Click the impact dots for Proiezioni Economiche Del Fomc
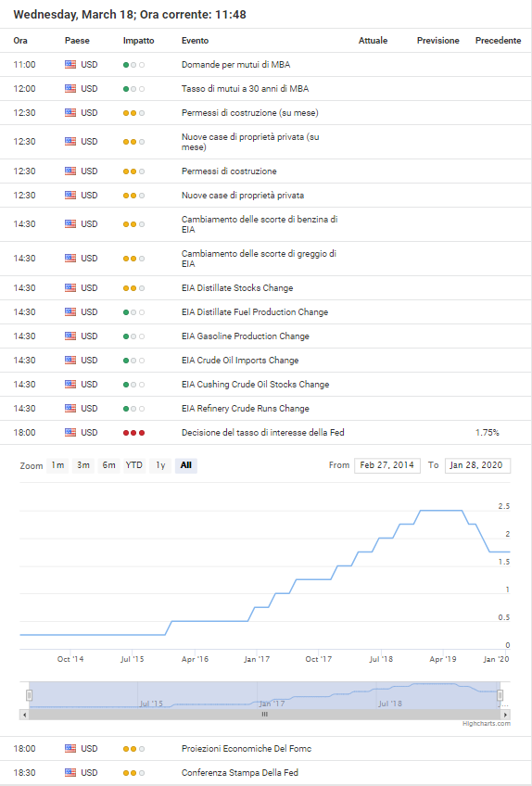Image resolution: width=532 pixels, height=786 pixels. pyautogui.click(x=133, y=748)
